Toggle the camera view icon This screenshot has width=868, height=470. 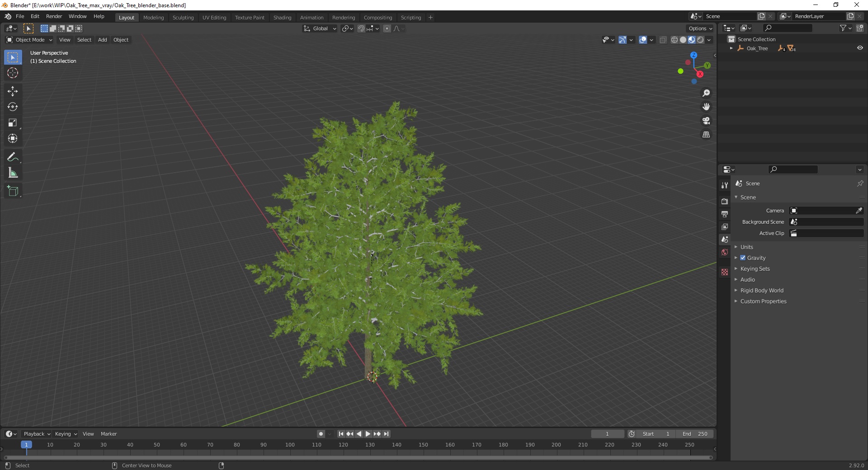click(706, 121)
